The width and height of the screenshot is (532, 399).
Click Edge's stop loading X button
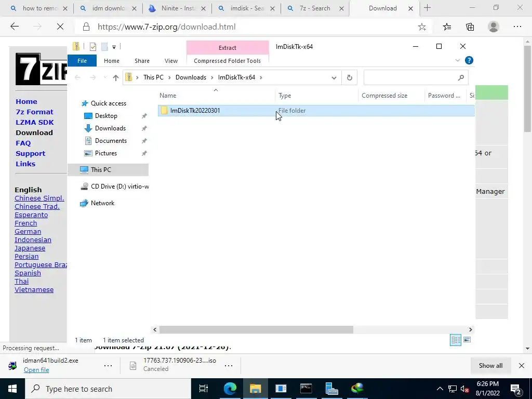click(60, 27)
